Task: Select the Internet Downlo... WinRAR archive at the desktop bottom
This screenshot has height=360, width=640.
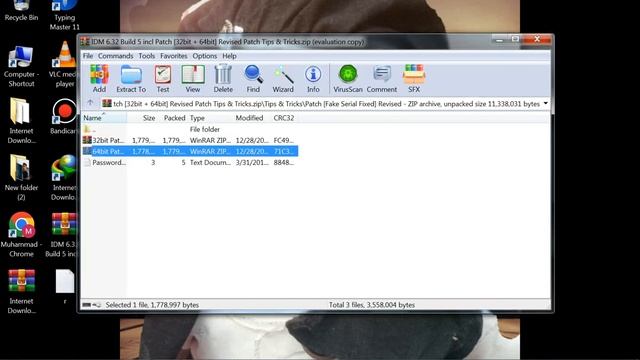Action: pos(21,291)
